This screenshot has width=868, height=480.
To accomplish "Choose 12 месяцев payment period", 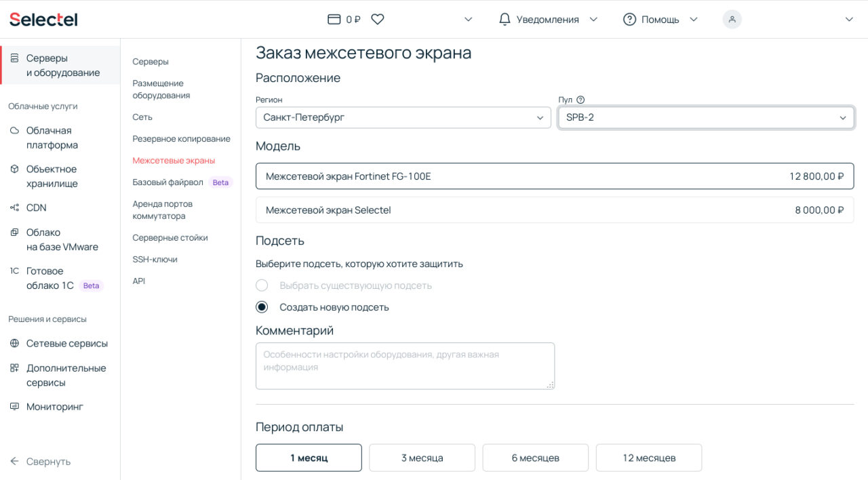I will [x=649, y=458].
